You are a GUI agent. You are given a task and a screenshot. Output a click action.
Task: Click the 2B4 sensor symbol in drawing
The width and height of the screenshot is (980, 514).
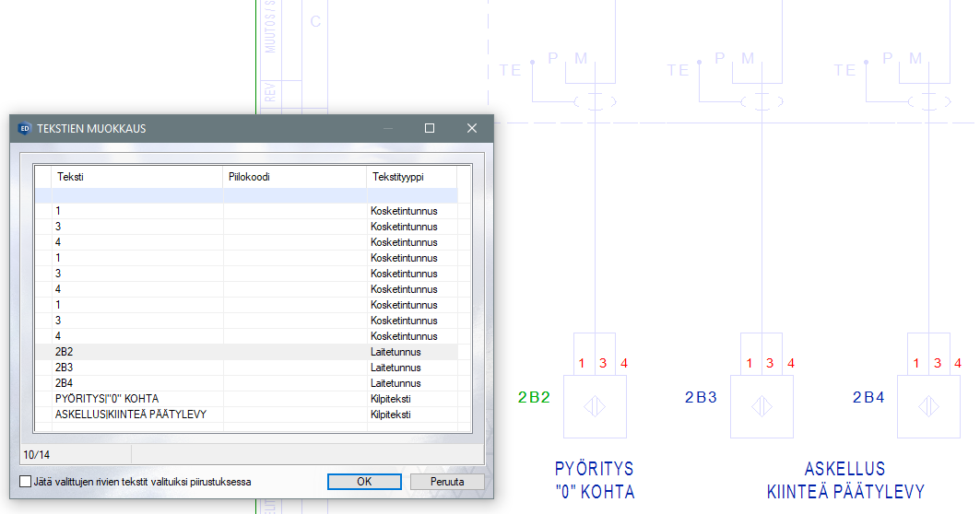click(927, 406)
